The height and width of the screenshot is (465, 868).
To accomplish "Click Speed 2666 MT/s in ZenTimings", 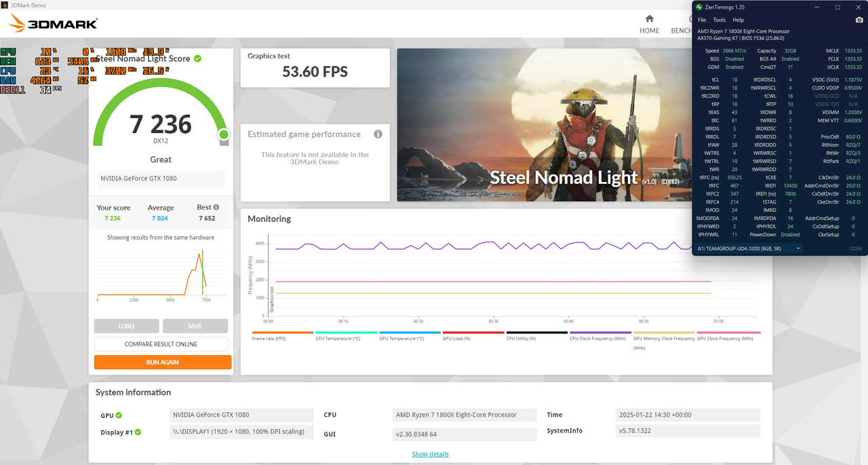I will click(x=733, y=51).
